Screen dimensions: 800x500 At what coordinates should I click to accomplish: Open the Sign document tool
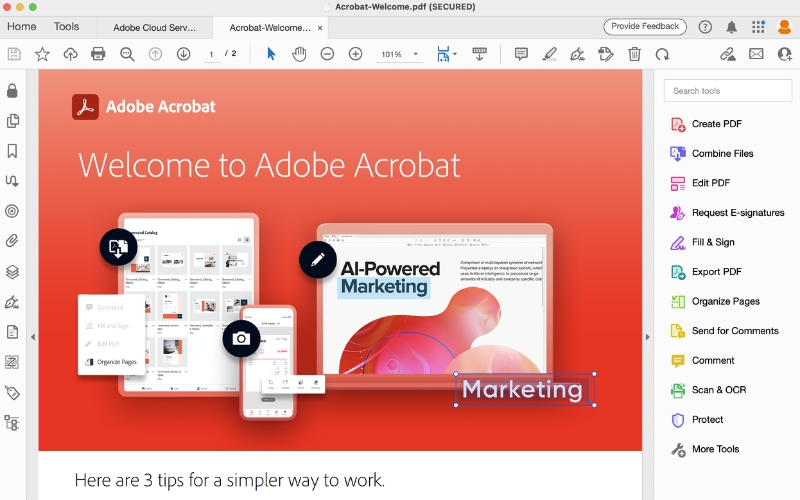point(577,54)
